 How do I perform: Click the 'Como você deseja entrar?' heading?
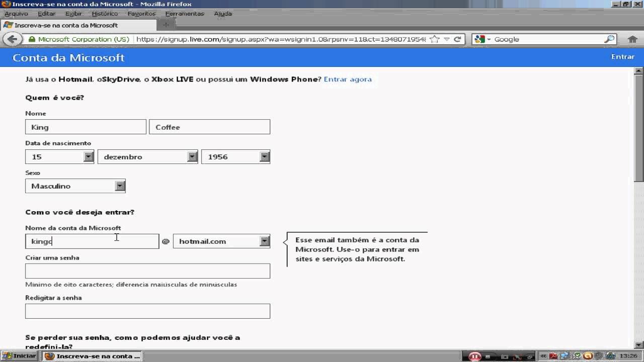point(79,212)
